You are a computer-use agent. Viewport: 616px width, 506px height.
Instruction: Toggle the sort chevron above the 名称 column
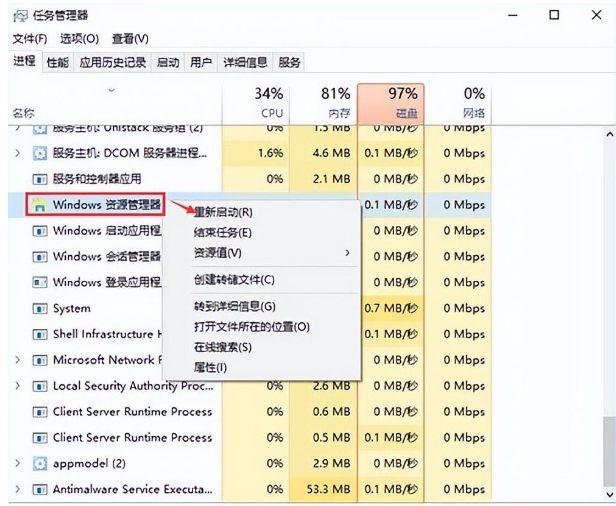point(112,90)
